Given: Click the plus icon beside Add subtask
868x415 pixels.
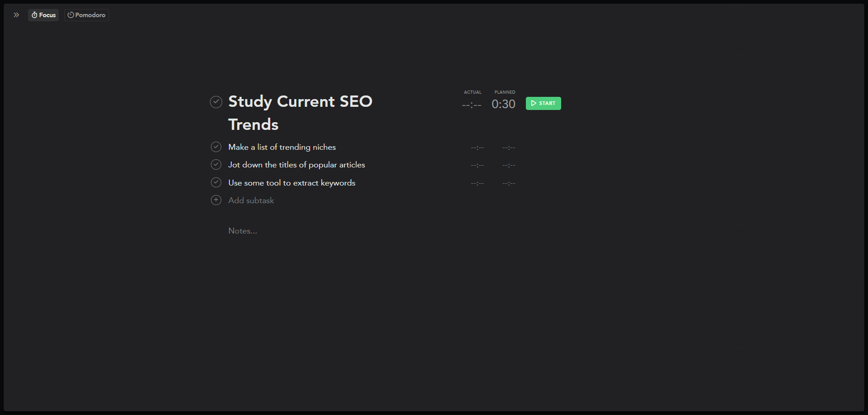Looking at the screenshot, I should (216, 200).
